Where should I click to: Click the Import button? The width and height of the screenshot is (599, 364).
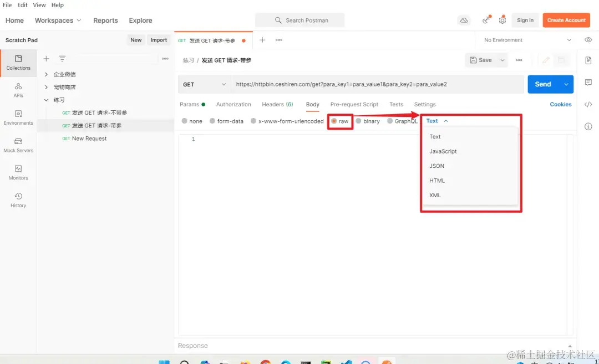(x=159, y=40)
